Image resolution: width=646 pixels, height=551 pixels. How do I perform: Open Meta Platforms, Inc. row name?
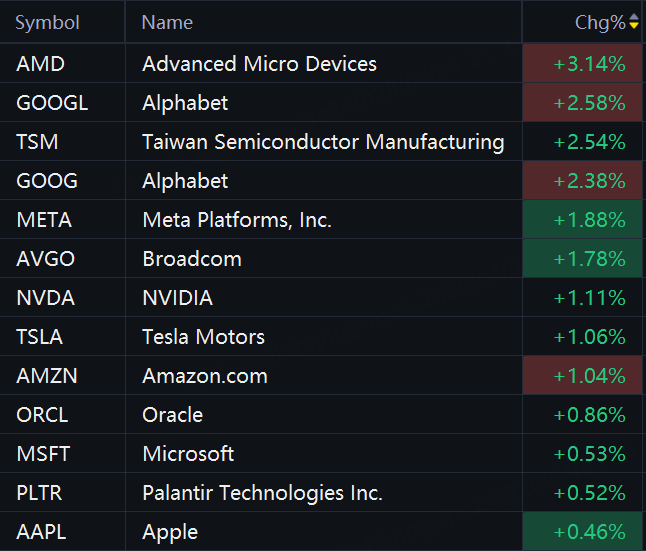pyautogui.click(x=237, y=220)
